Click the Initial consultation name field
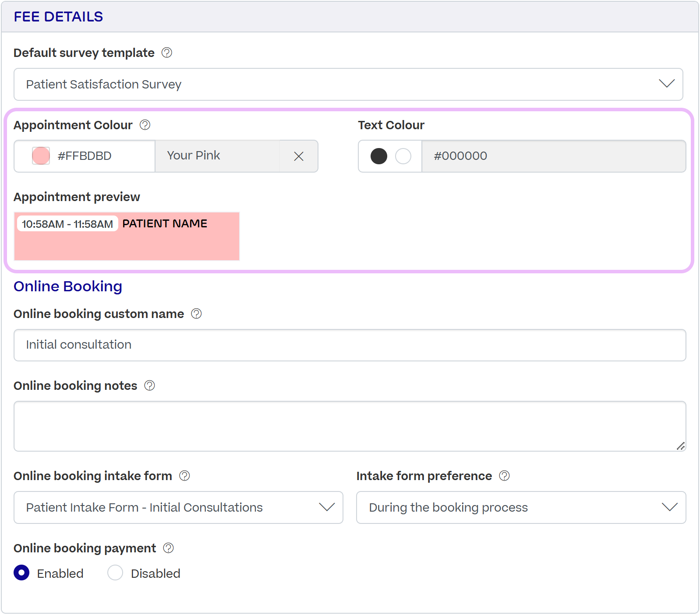Screen dimensions: 700x615 [x=350, y=345]
